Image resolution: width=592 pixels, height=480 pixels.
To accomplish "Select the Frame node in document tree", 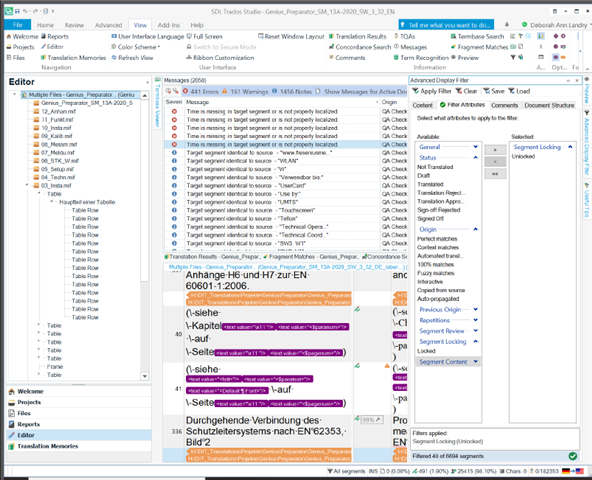I will click(x=55, y=366).
